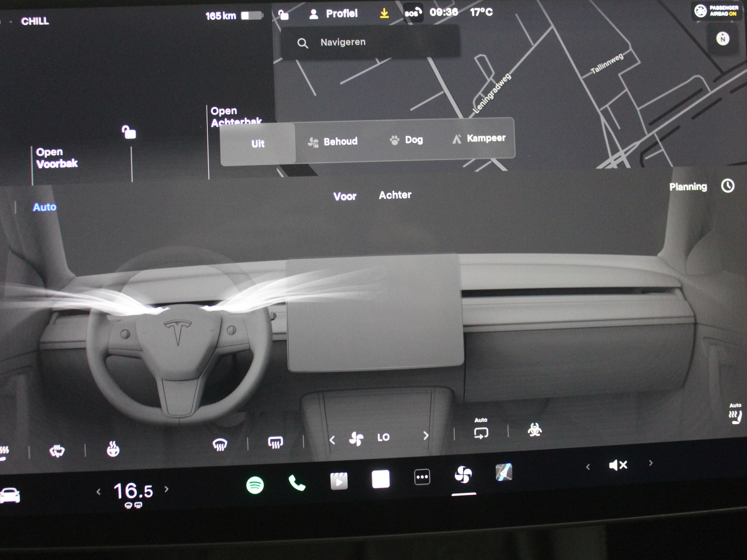This screenshot has height=560, width=747.
Task: Open the video theater app
Action: coord(338,481)
